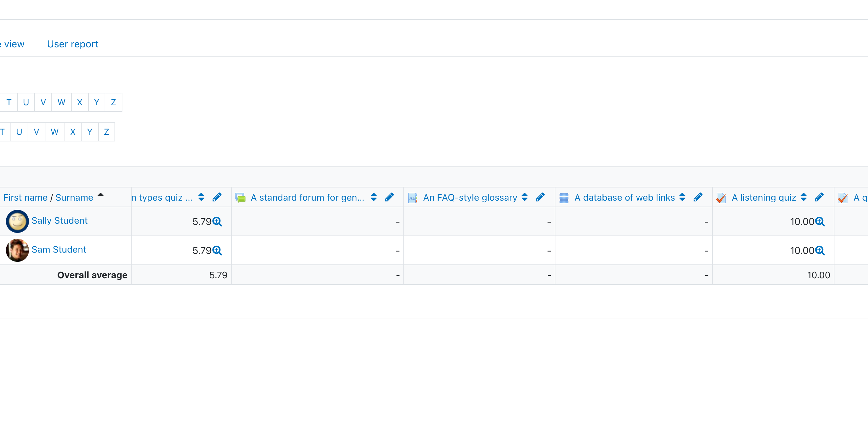Image resolution: width=868 pixels, height=446 pixels.
Task: Edit standard forum column grades
Action: 389,197
